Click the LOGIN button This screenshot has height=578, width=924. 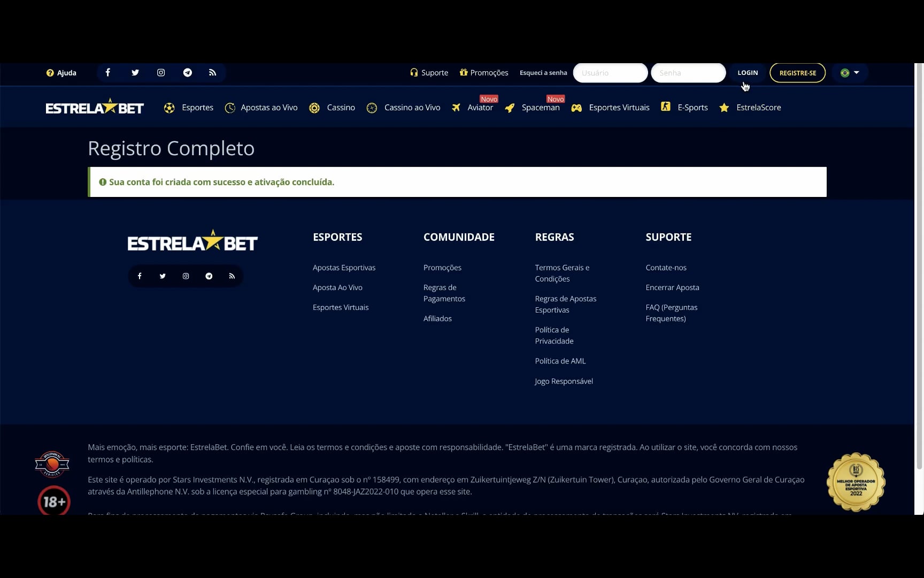[748, 73]
